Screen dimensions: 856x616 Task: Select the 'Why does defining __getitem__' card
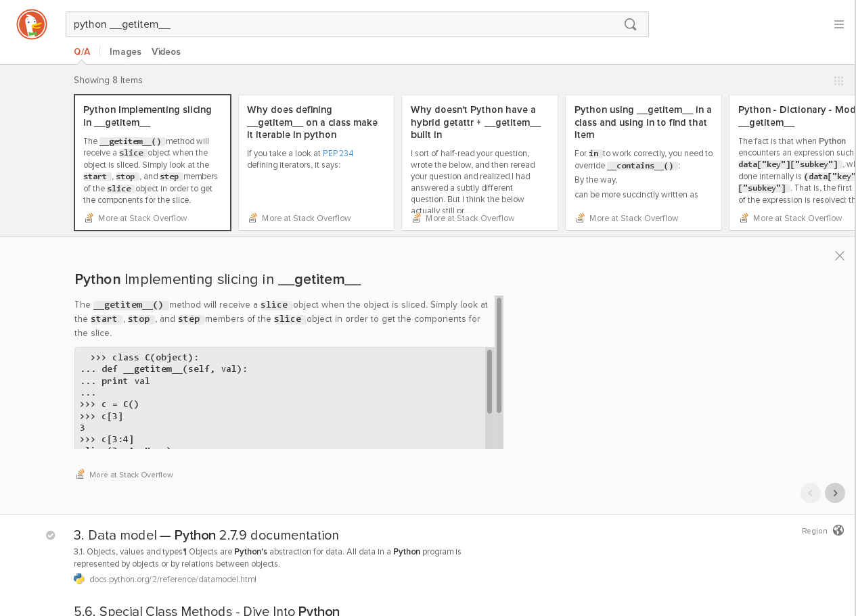pyautogui.click(x=316, y=162)
